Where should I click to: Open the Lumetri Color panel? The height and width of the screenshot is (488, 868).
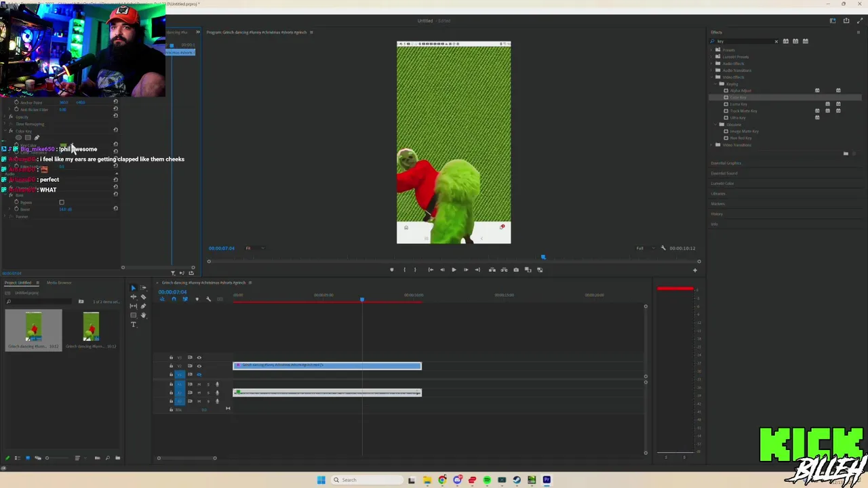tap(722, 184)
